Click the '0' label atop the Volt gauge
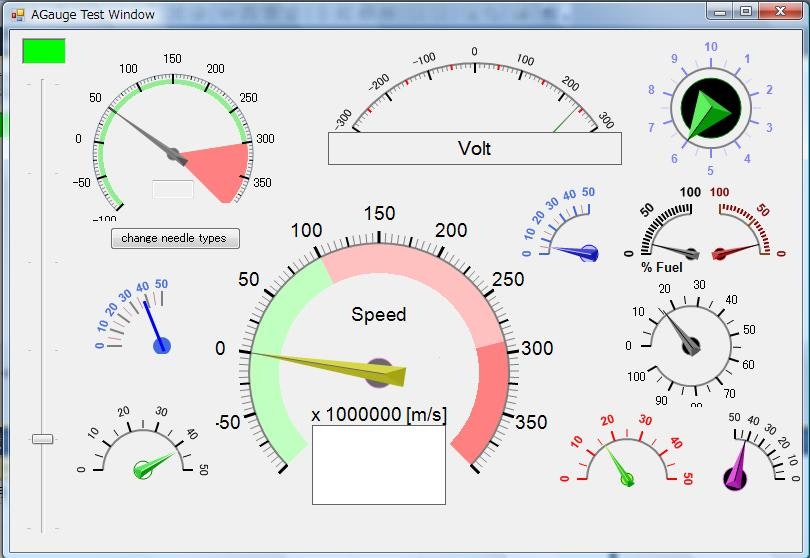810x558 pixels. [474, 52]
